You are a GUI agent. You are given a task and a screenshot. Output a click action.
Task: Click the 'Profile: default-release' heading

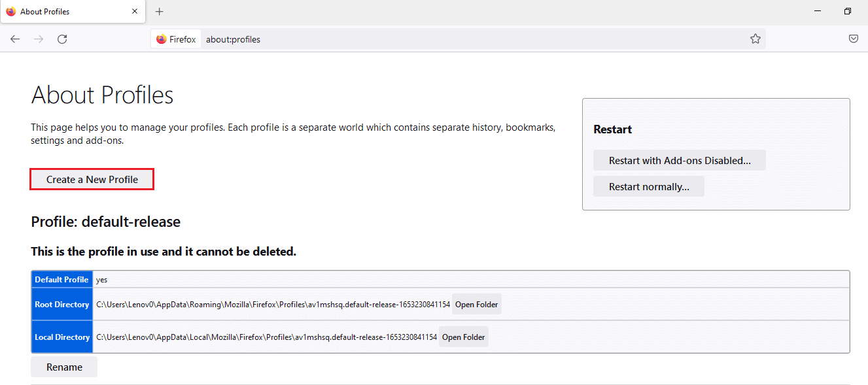[x=105, y=222]
